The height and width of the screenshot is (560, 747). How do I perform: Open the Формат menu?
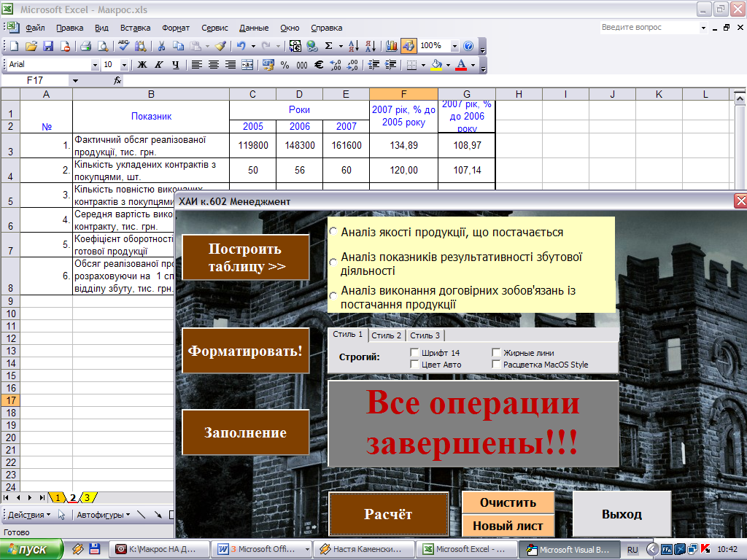[x=176, y=28]
